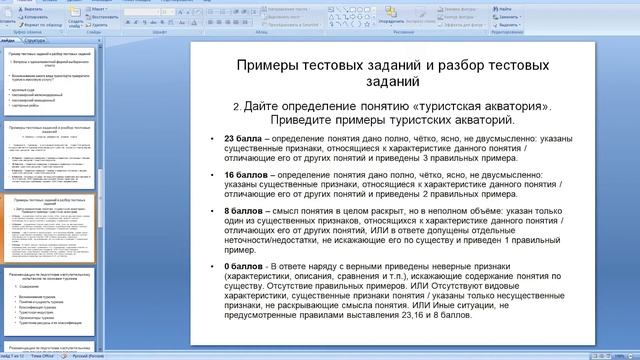This screenshot has width=640, height=360.
Task: Click Преобразовать в SmartArt
Action: click(x=291, y=24)
